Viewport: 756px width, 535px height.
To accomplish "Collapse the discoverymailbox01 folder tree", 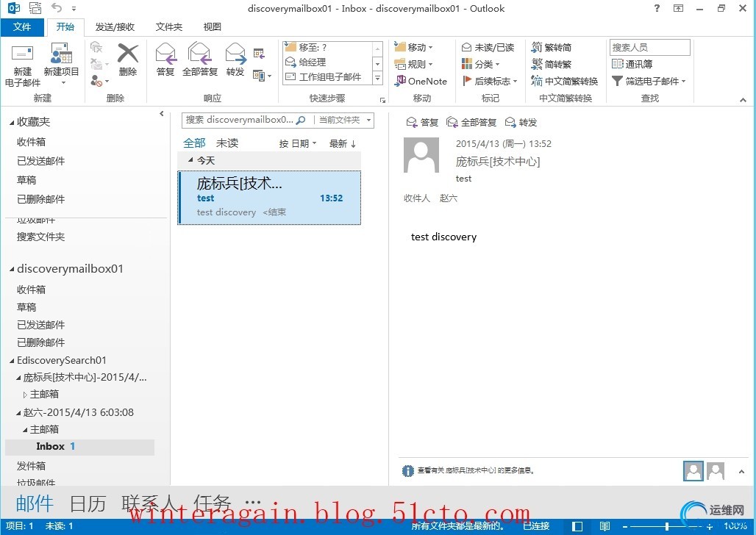I will [12, 270].
